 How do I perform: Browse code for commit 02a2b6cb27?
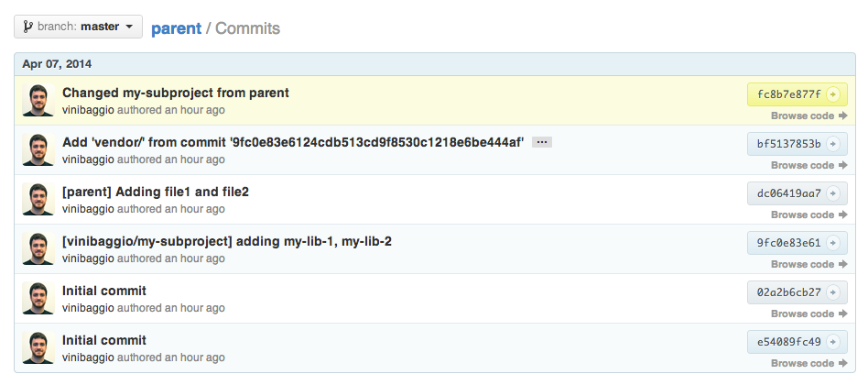[808, 314]
